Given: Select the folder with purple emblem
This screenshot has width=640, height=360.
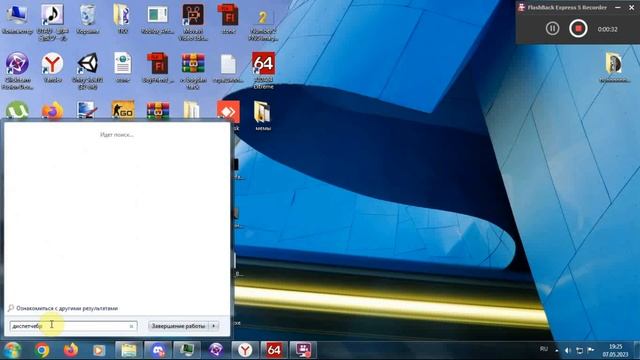Looking at the screenshot, I should tap(122, 19).
